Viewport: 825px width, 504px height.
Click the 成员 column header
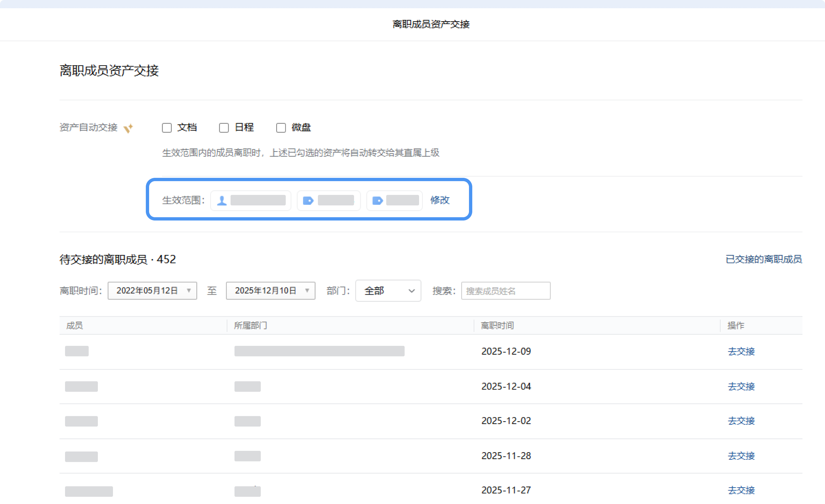click(74, 325)
